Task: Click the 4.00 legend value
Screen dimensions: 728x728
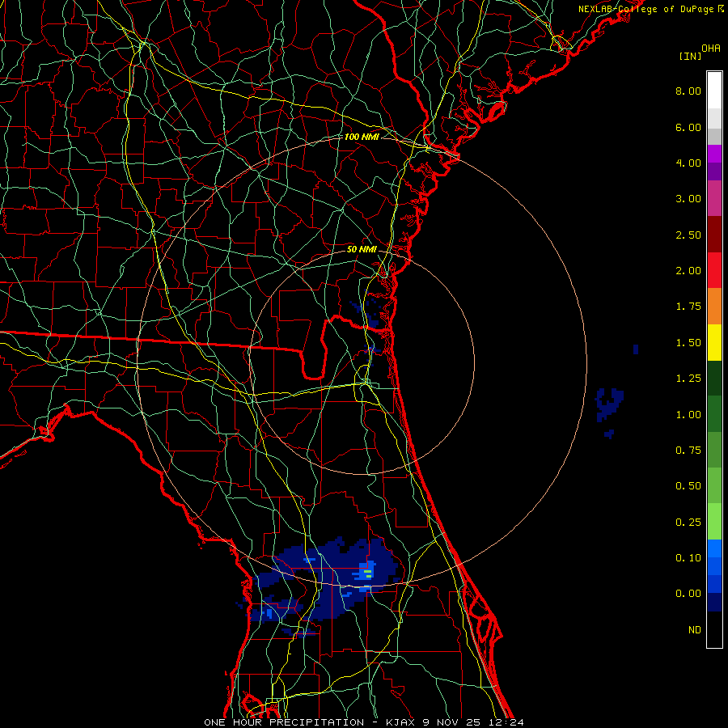Action: pos(688,163)
